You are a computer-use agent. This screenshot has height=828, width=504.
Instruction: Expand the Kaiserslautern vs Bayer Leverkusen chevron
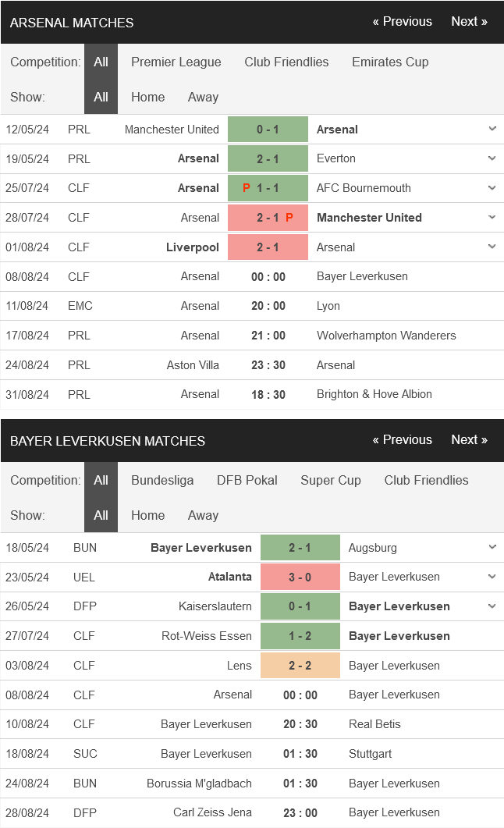[x=492, y=606]
